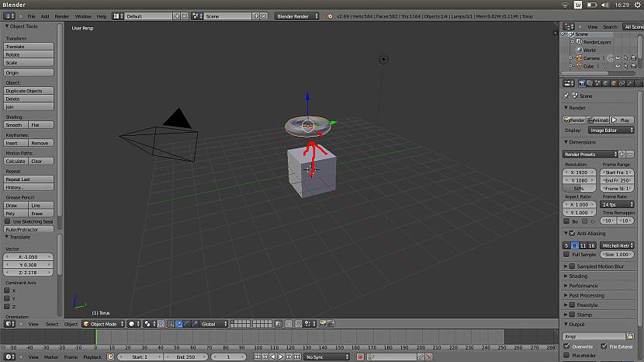
Task: Open the Render properties tab icon
Action: click(x=582, y=83)
